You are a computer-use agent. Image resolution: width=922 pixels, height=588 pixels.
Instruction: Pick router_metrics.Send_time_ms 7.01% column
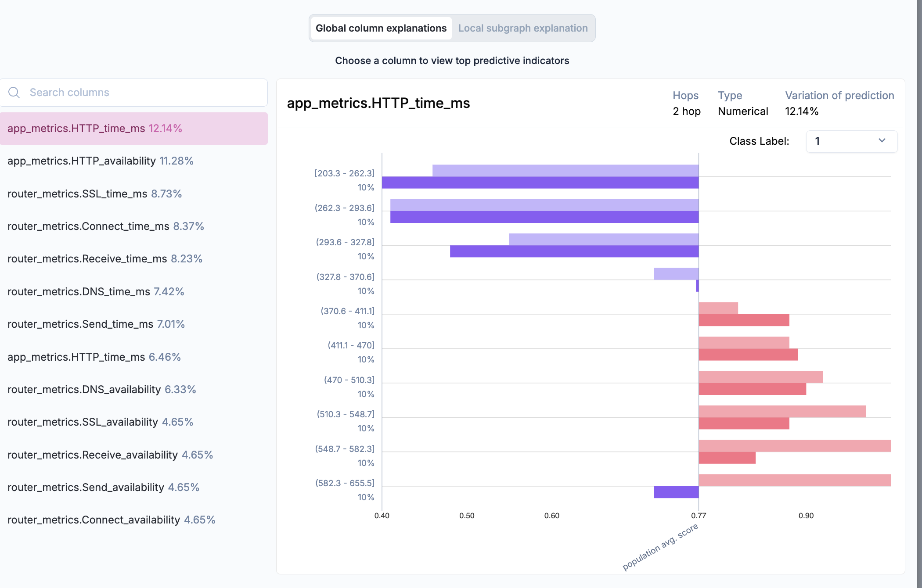[x=96, y=324]
